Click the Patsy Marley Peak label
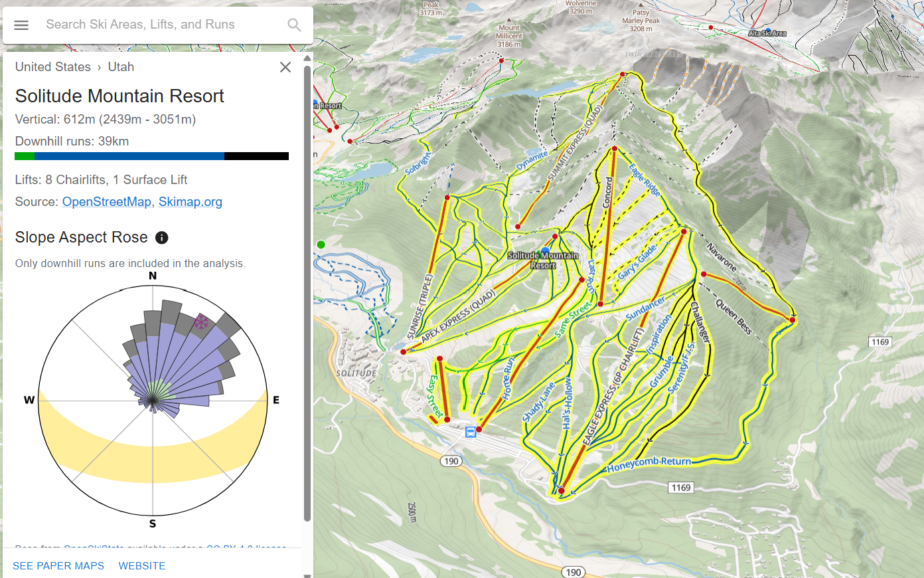The image size is (924, 578). coord(641,21)
